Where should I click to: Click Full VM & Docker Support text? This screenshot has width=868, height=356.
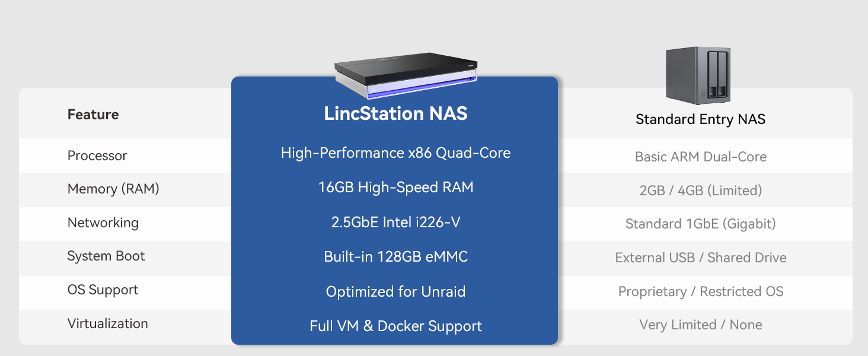pyautogui.click(x=395, y=326)
